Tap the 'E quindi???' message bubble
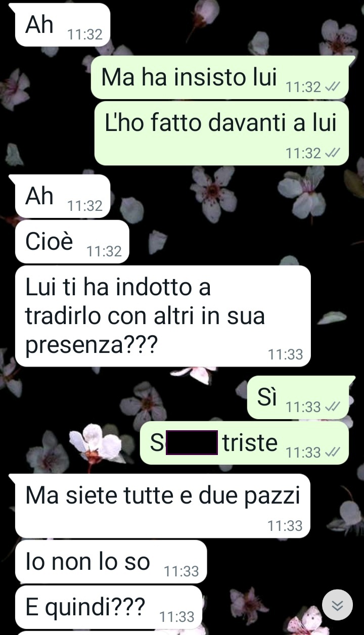 [x=109, y=607]
